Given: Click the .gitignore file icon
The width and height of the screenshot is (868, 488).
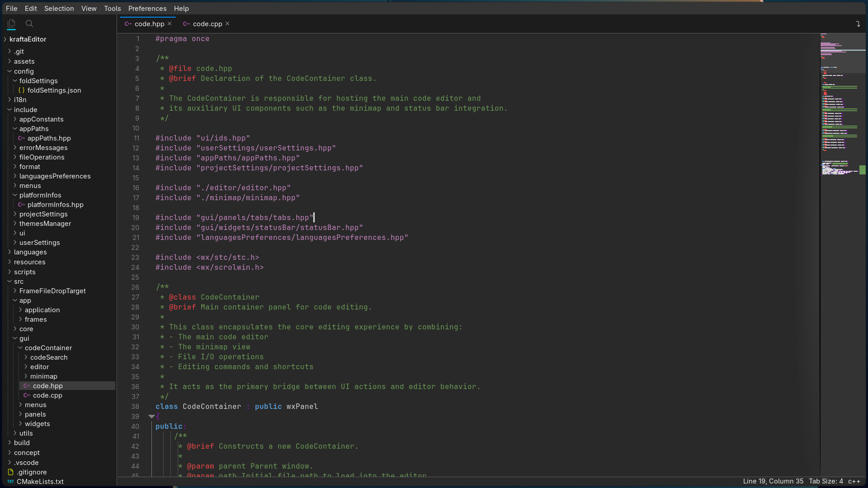Looking at the screenshot, I should (x=10, y=472).
